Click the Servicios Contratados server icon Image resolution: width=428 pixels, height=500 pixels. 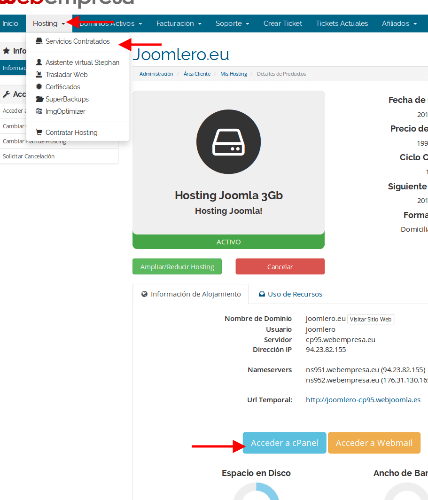click(x=39, y=41)
